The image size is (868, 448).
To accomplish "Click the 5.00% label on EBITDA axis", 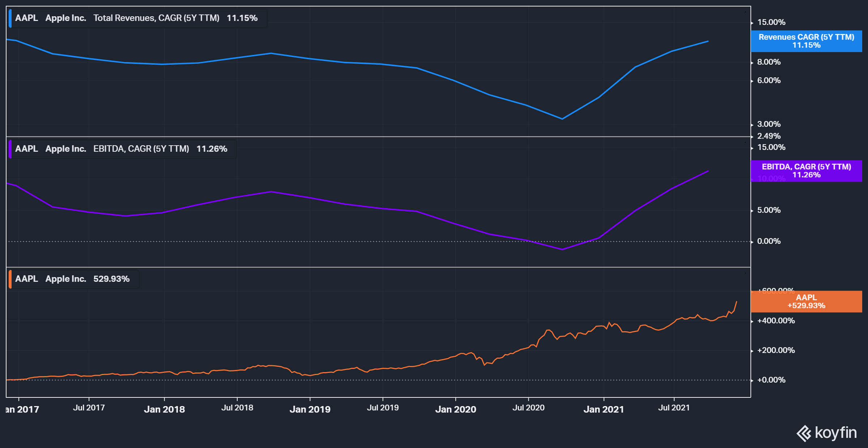I will 769,210.
